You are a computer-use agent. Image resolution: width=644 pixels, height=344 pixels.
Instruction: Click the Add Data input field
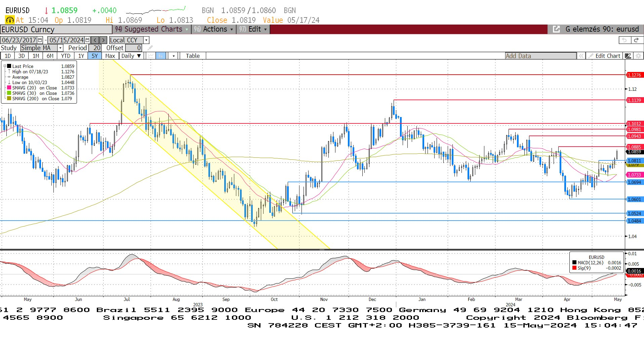(x=540, y=56)
